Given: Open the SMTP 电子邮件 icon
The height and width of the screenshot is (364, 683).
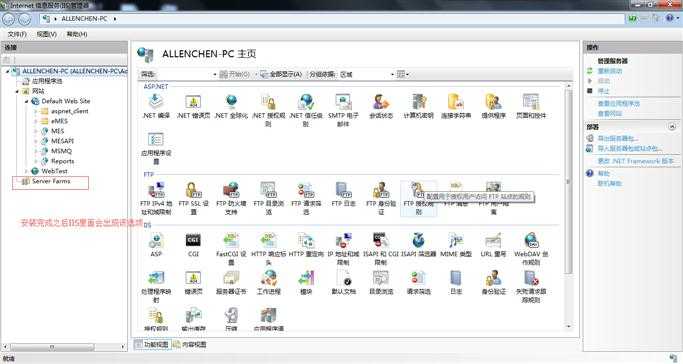Looking at the screenshot, I should (343, 102).
